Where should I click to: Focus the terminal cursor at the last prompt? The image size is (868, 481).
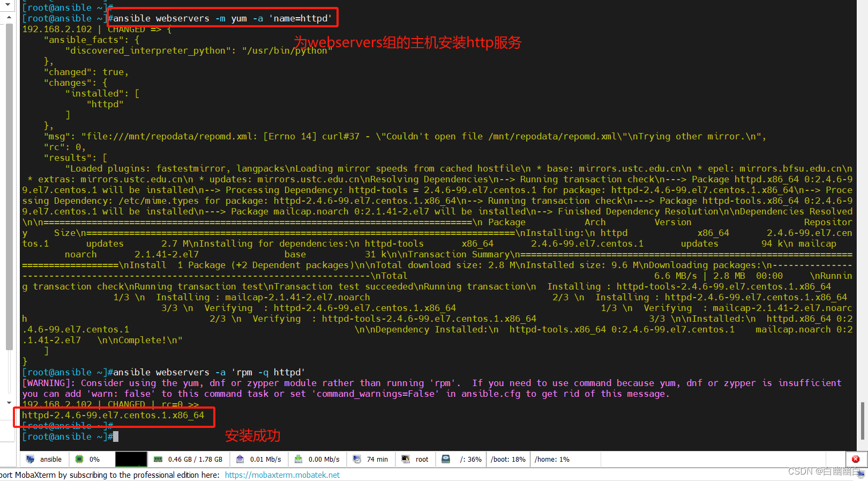116,437
